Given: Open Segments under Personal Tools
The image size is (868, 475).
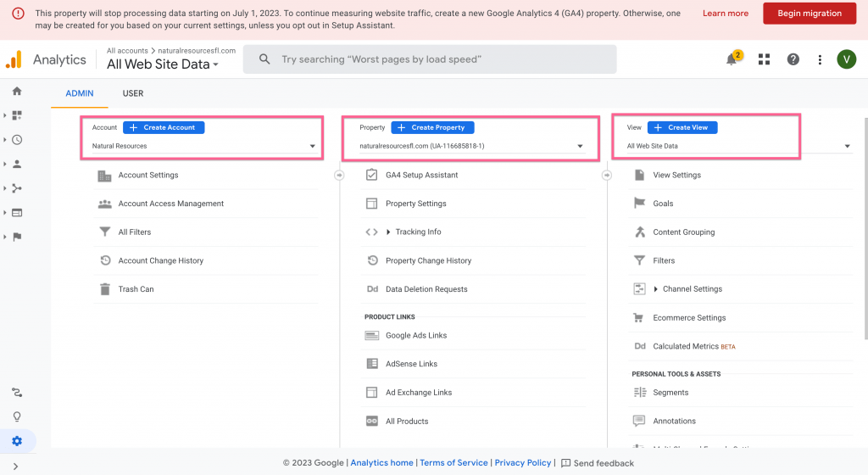Looking at the screenshot, I should coord(670,393).
